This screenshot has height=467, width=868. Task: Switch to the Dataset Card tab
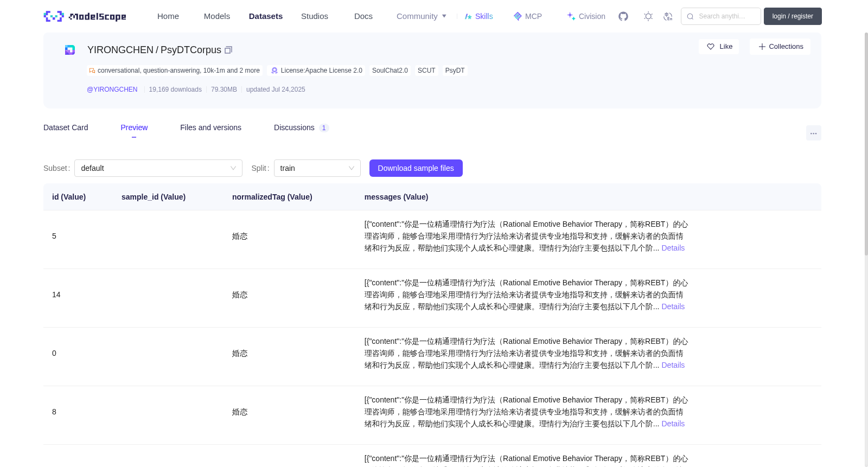(66, 127)
